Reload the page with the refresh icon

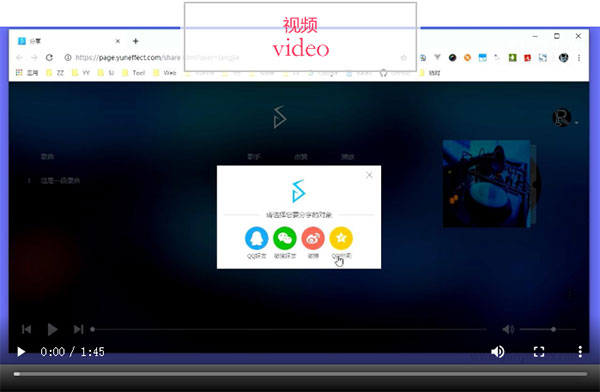(x=49, y=57)
